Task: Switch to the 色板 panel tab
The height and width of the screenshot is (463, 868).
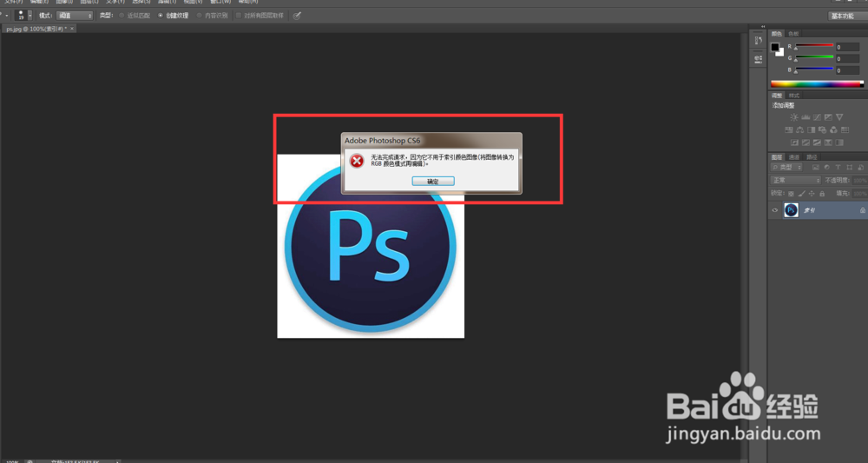Action: (x=793, y=34)
